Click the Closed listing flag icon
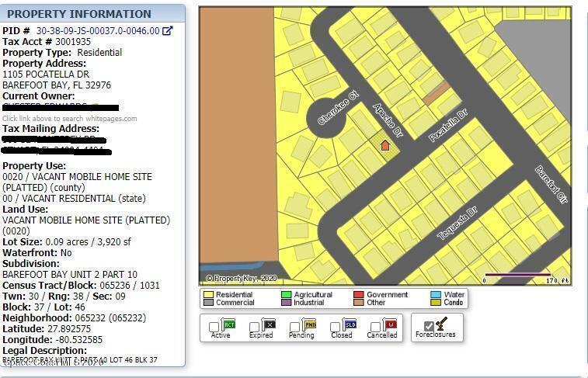Image resolution: width=588 pixels, height=378 pixels. [x=350, y=324]
